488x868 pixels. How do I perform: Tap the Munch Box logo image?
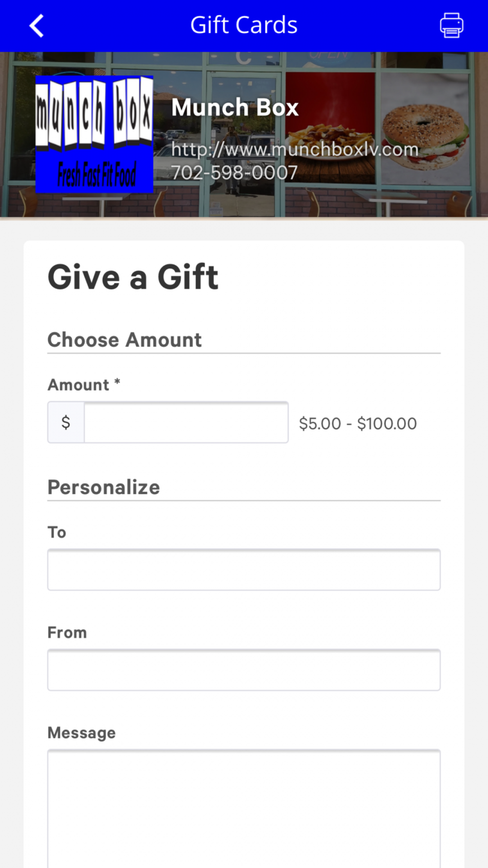tap(94, 134)
